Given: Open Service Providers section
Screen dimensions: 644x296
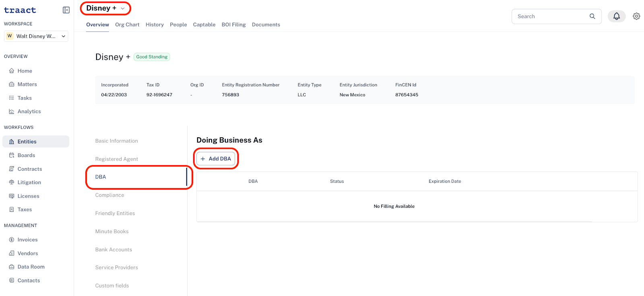Looking at the screenshot, I should 117,267.
